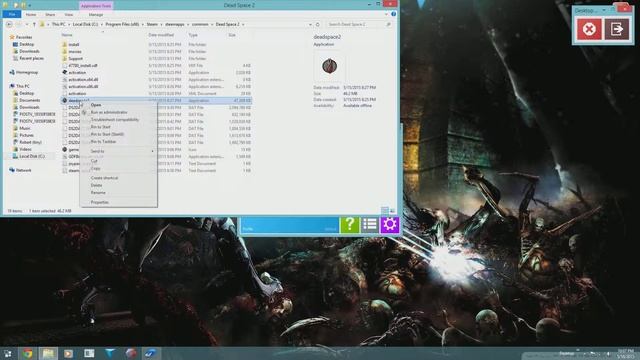Click the Steam breadcrumb in address bar
Screen dimensions: 640x360
[152, 24]
